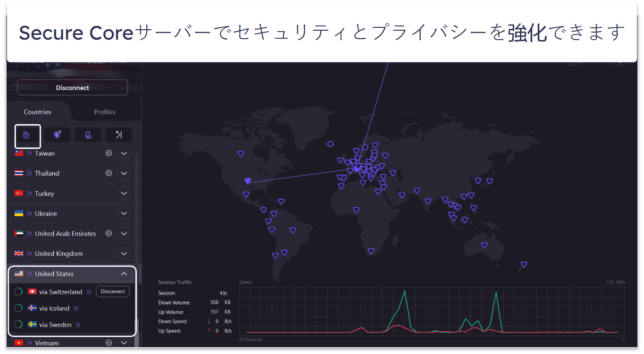The height and width of the screenshot is (354, 644).
Task: Toggle NetShield shield icon
Action: pos(58,135)
